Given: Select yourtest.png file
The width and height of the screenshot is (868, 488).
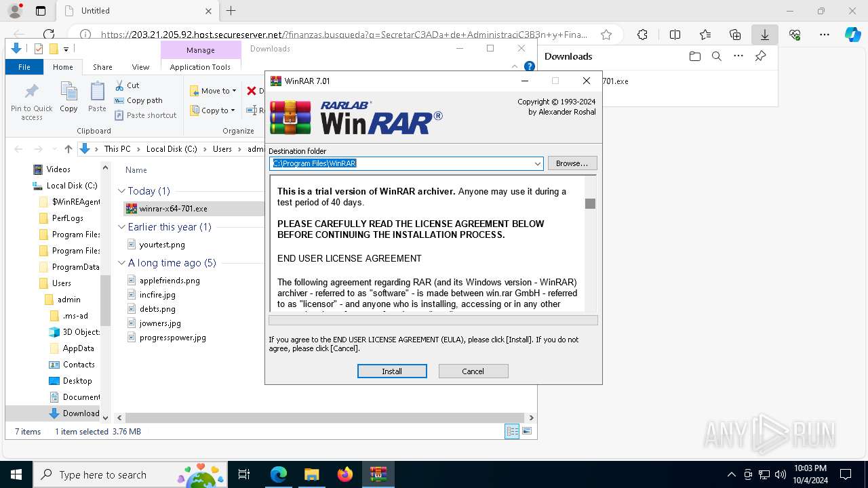Looking at the screenshot, I should pos(162,245).
